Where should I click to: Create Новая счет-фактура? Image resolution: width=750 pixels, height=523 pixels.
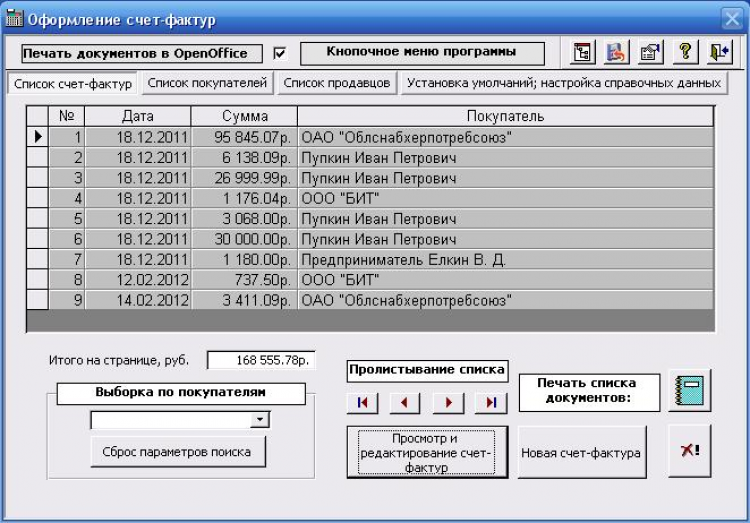click(581, 452)
